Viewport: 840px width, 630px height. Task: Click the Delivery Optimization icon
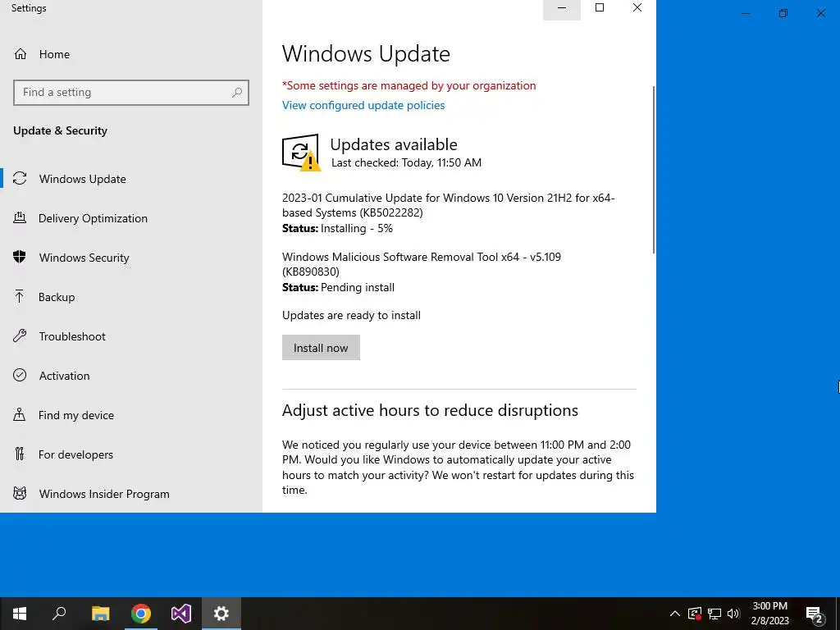(x=20, y=217)
